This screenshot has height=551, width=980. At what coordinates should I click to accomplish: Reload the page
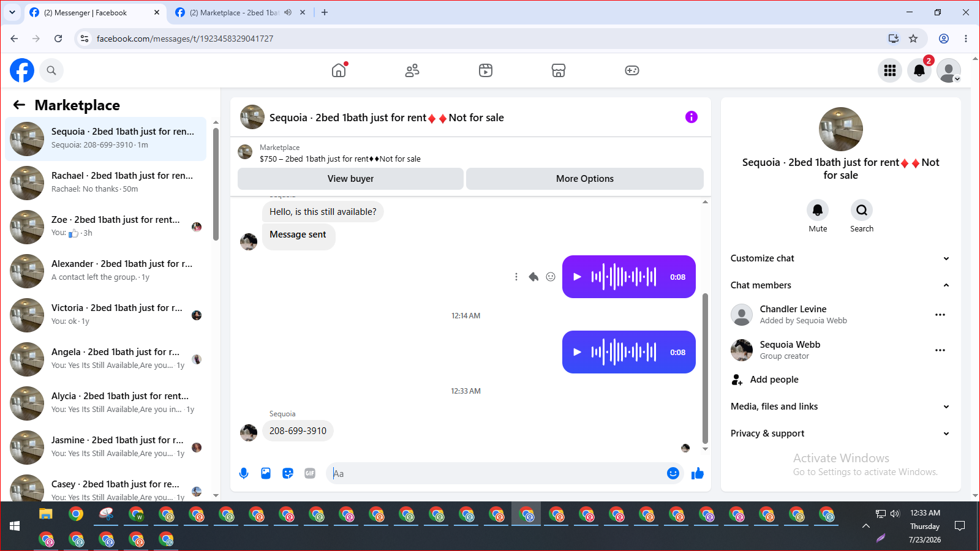point(58,39)
